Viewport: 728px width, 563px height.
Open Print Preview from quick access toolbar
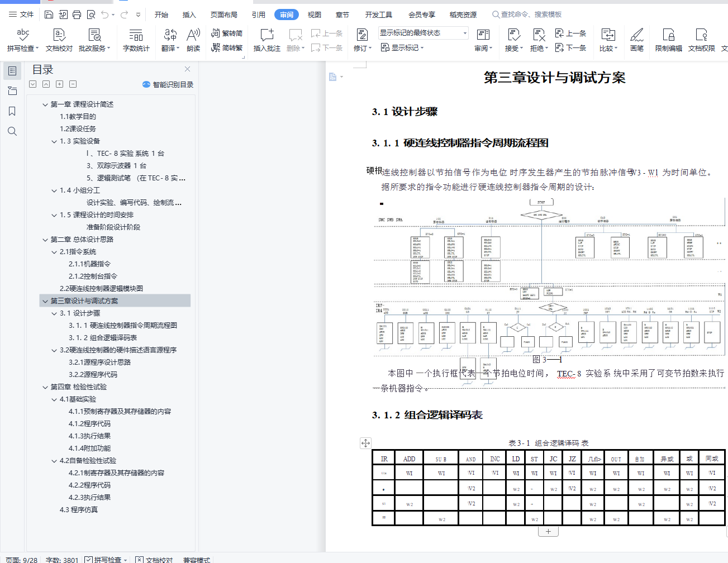91,15
